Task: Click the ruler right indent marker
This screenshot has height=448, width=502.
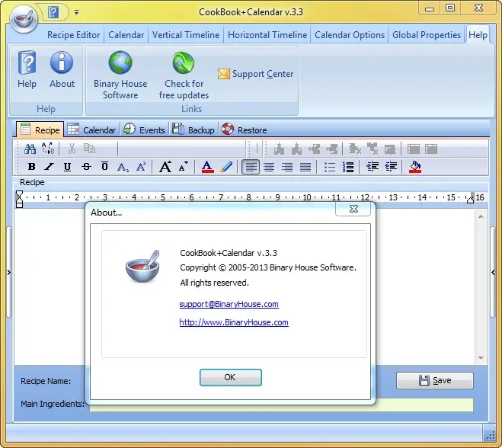Action: [x=471, y=199]
